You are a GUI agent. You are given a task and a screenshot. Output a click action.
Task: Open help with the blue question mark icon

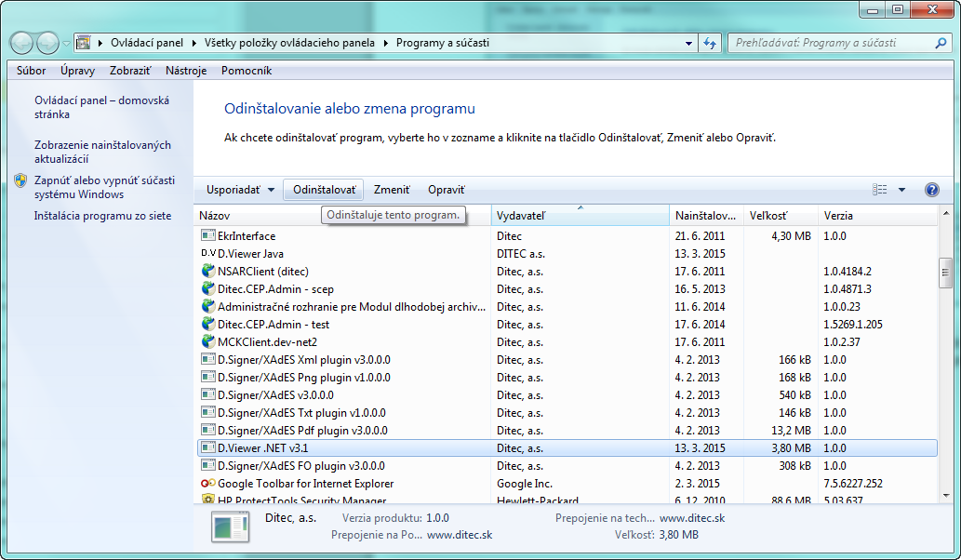tap(931, 190)
